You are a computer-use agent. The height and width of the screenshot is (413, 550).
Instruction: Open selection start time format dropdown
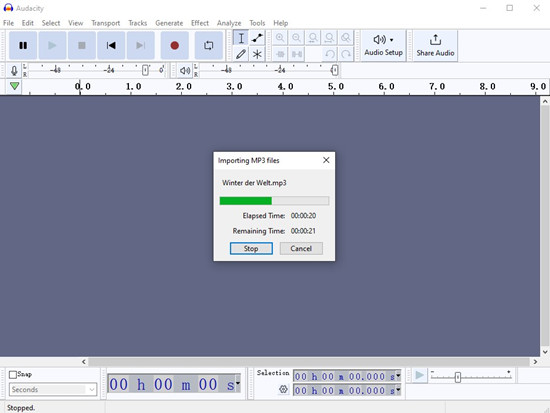[398, 375]
